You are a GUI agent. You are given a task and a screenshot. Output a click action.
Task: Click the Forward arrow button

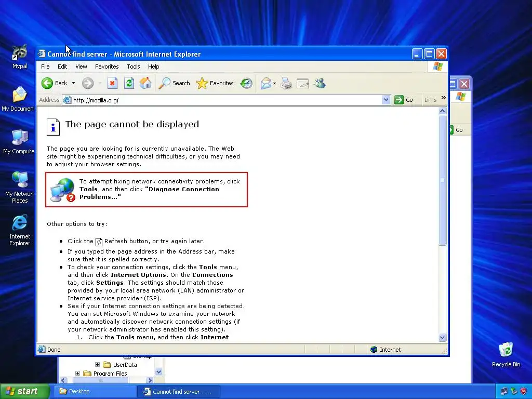[88, 83]
